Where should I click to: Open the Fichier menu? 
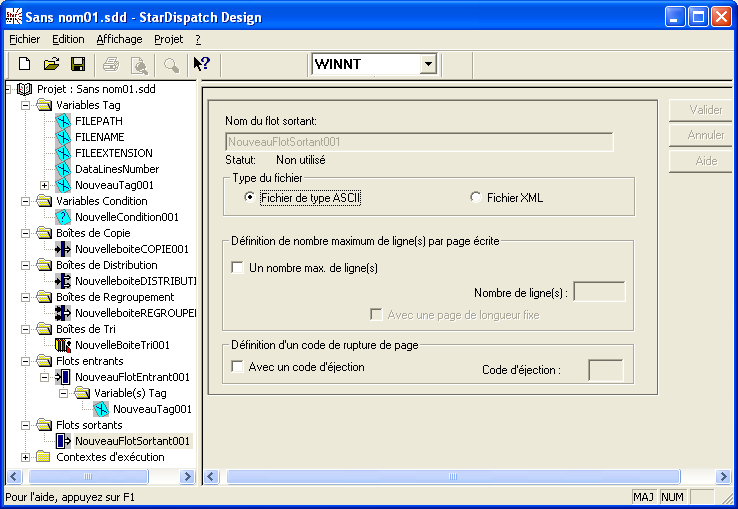pyautogui.click(x=24, y=39)
